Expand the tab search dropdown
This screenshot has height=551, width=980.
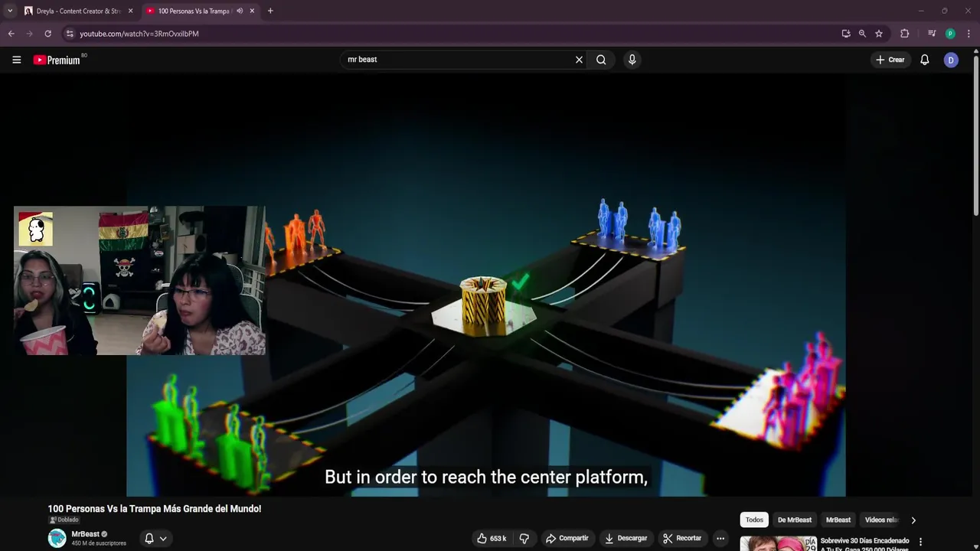pyautogui.click(x=10, y=11)
